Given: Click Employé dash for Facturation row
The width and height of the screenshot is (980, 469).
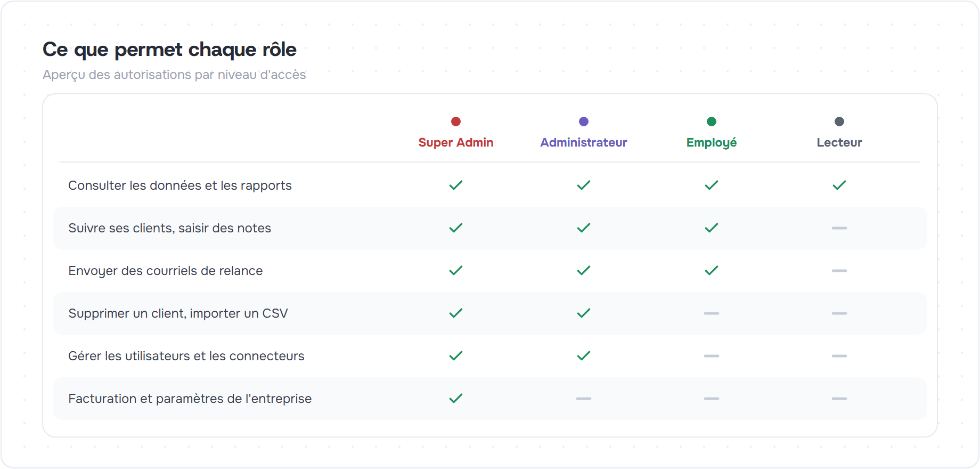Looking at the screenshot, I should 712,399.
